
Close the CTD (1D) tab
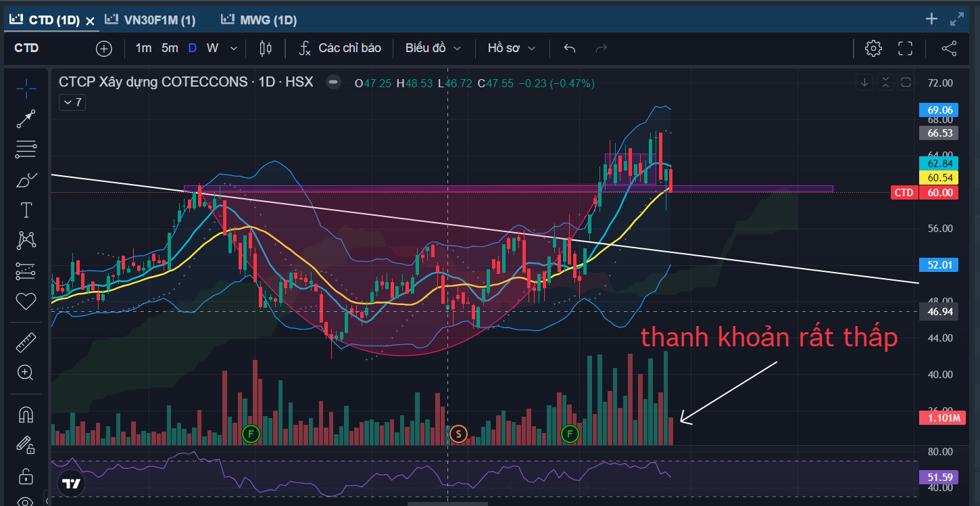click(x=91, y=21)
